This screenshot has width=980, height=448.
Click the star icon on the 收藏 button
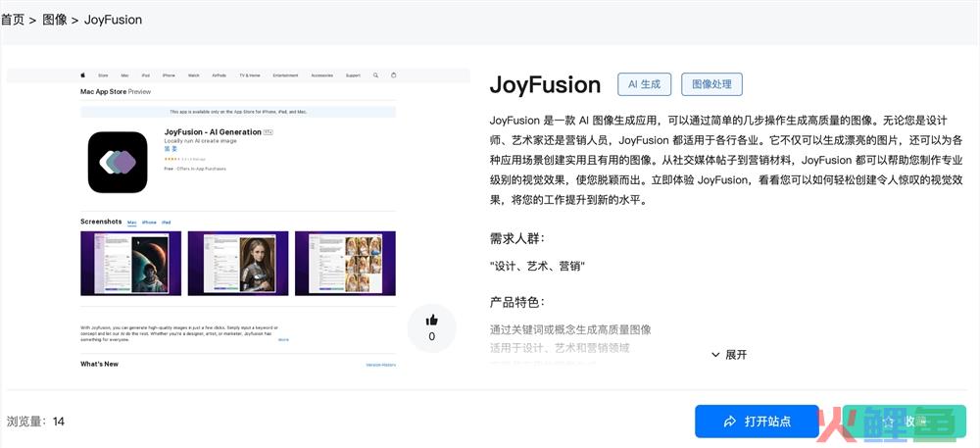(x=888, y=422)
